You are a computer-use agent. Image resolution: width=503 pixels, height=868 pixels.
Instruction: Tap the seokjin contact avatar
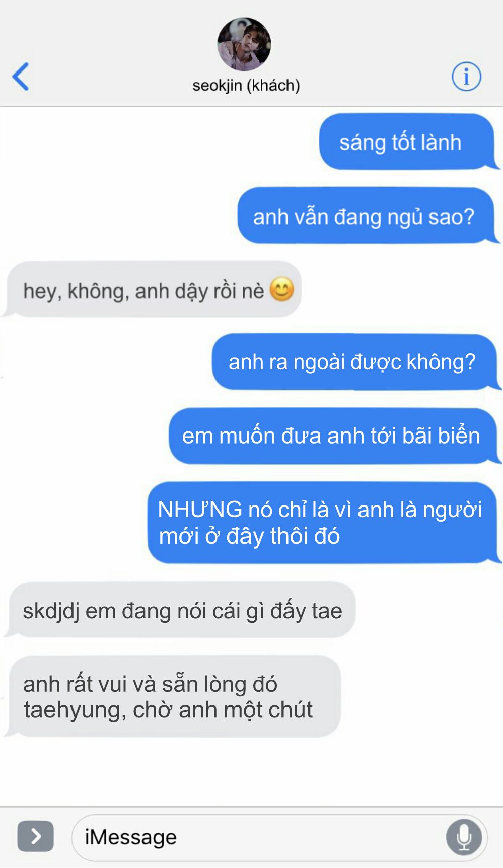(x=244, y=44)
